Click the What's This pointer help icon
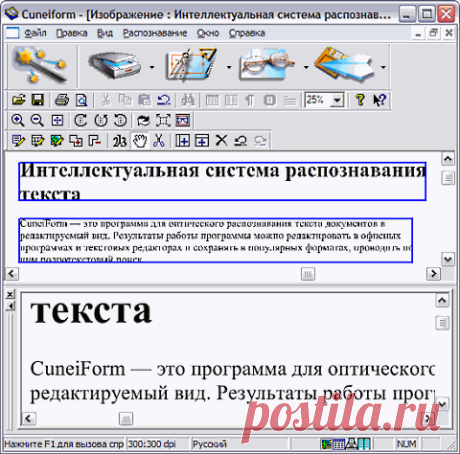 379,100
